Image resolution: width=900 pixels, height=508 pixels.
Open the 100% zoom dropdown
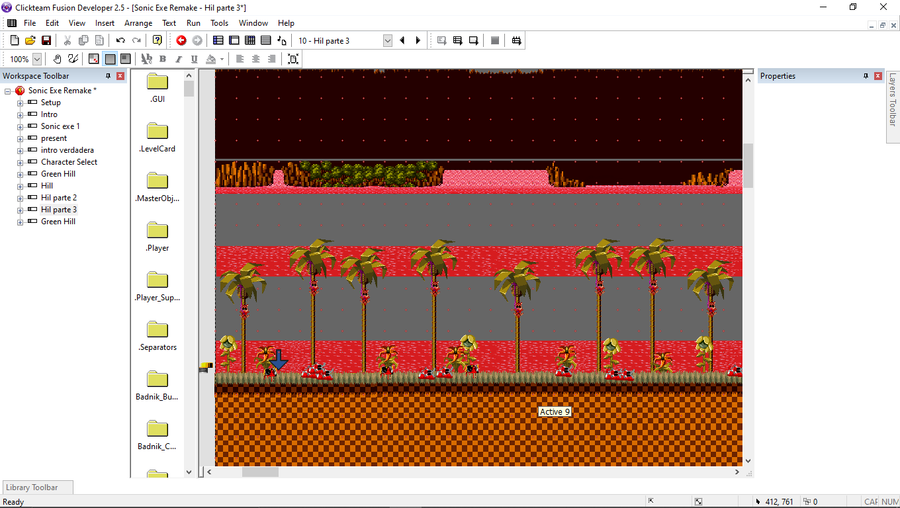pos(37,59)
